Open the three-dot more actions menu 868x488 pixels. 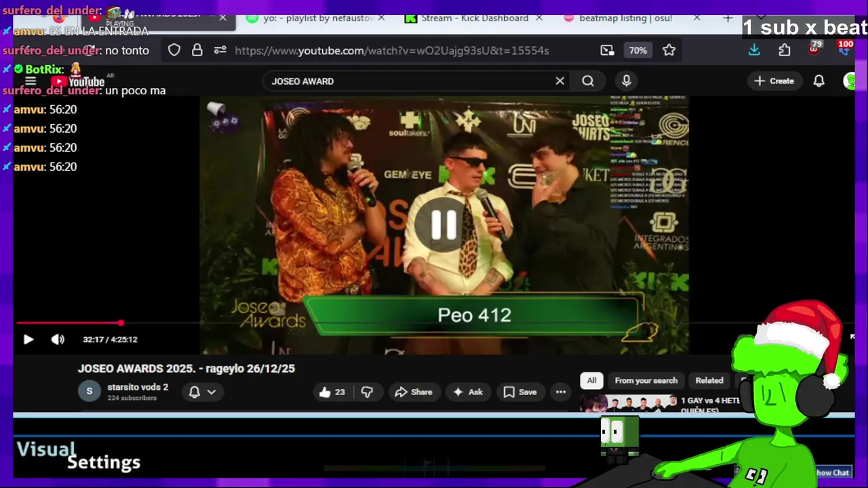coord(560,392)
